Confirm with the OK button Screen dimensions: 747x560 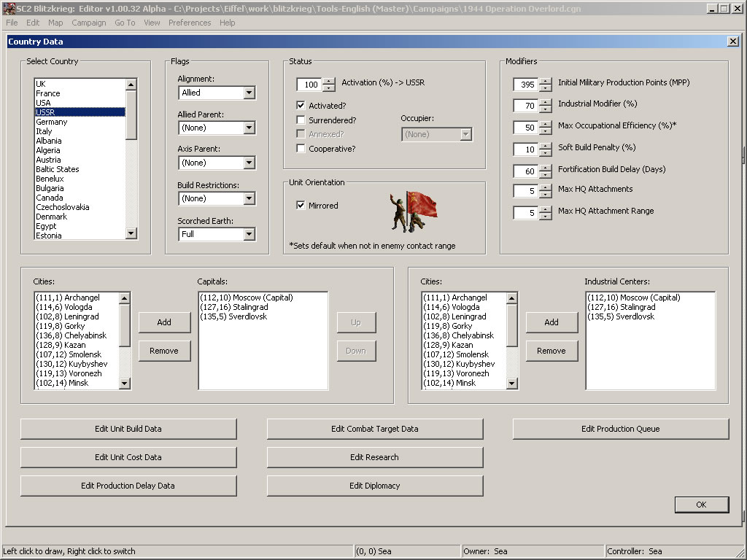701,505
